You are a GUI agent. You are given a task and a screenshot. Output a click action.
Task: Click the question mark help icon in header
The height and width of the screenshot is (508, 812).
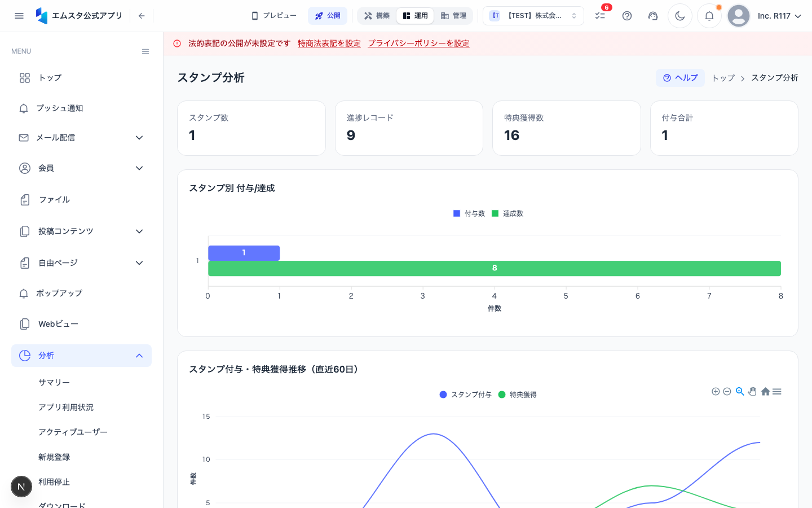pyautogui.click(x=627, y=16)
